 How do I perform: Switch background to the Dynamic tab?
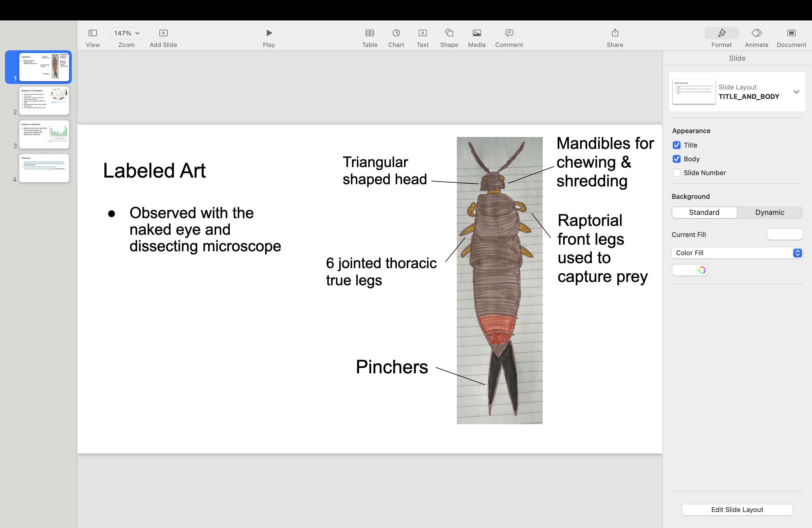(769, 212)
